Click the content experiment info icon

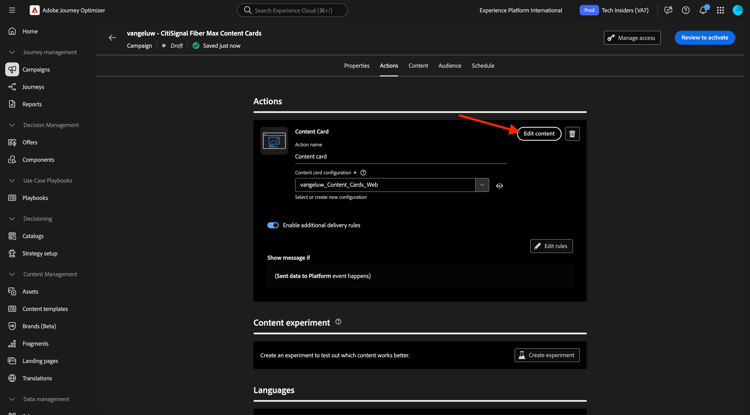coord(338,322)
